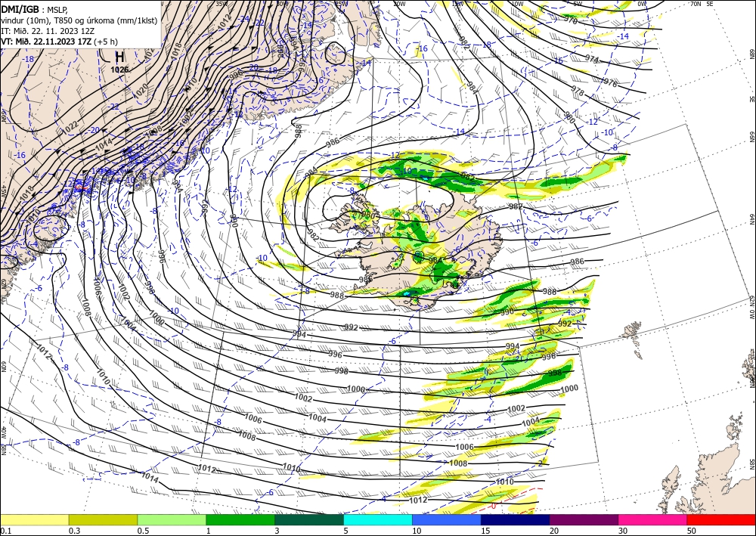Click the yellow 0.1–0.3 mm legend color band

[x=34, y=519]
